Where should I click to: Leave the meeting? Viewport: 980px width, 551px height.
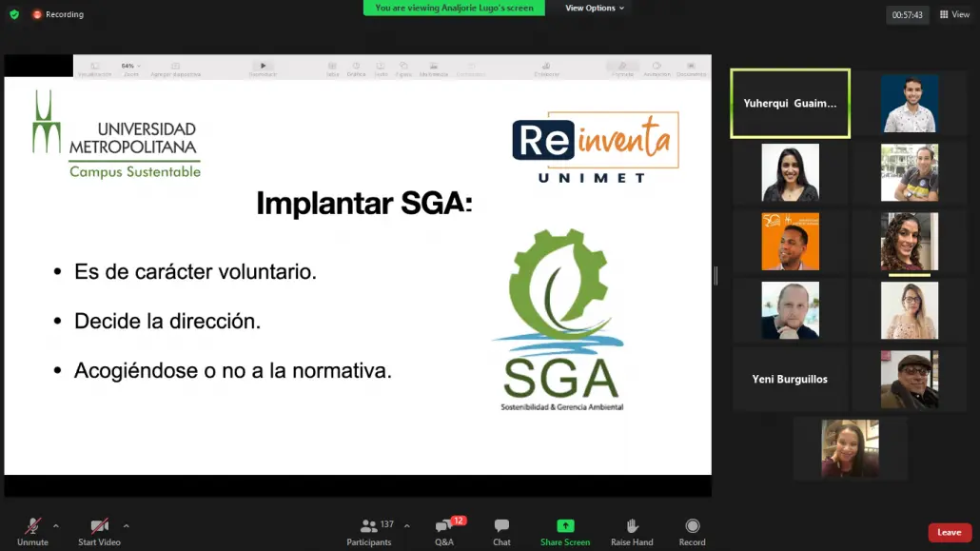click(950, 532)
